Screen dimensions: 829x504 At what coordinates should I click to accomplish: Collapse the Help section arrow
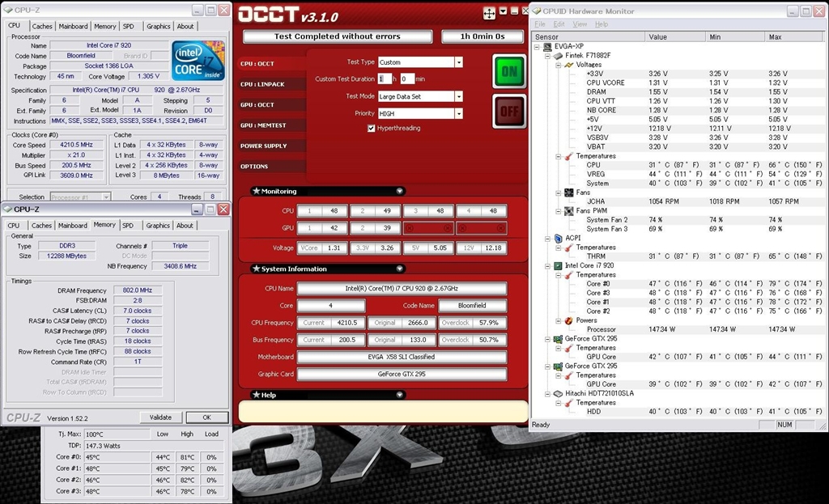tap(400, 395)
